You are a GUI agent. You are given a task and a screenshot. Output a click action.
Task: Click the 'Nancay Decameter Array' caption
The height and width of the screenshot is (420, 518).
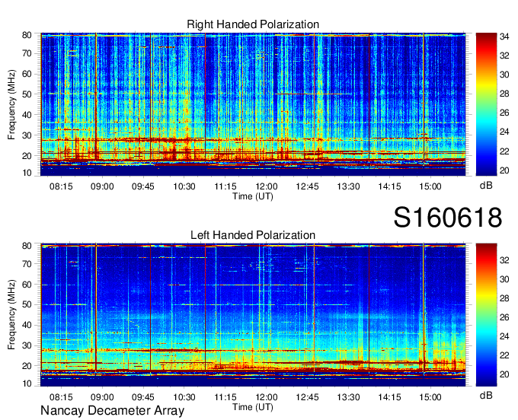pos(112,411)
